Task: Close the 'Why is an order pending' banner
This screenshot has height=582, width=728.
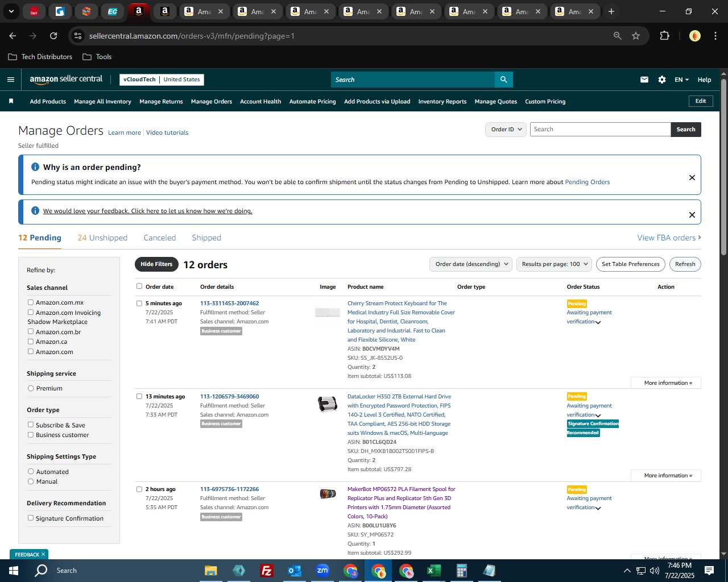Action: tap(692, 177)
